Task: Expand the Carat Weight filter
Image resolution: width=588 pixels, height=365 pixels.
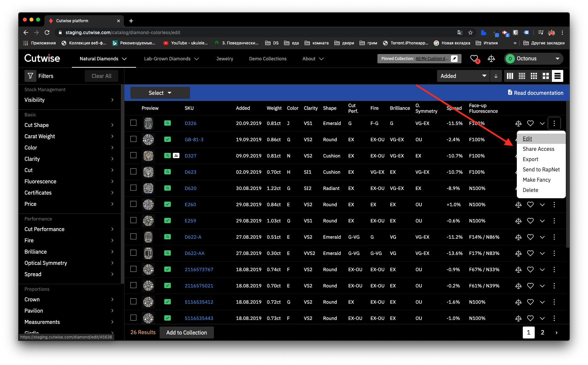Action: point(69,136)
